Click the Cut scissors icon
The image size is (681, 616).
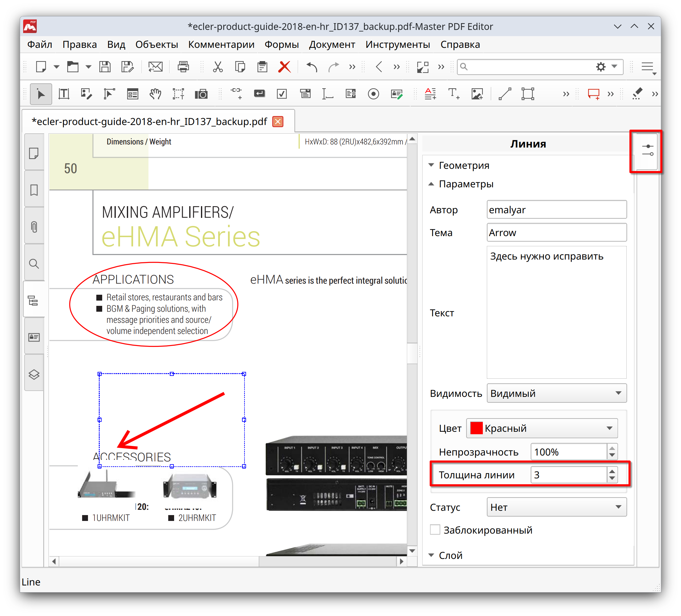tap(218, 67)
